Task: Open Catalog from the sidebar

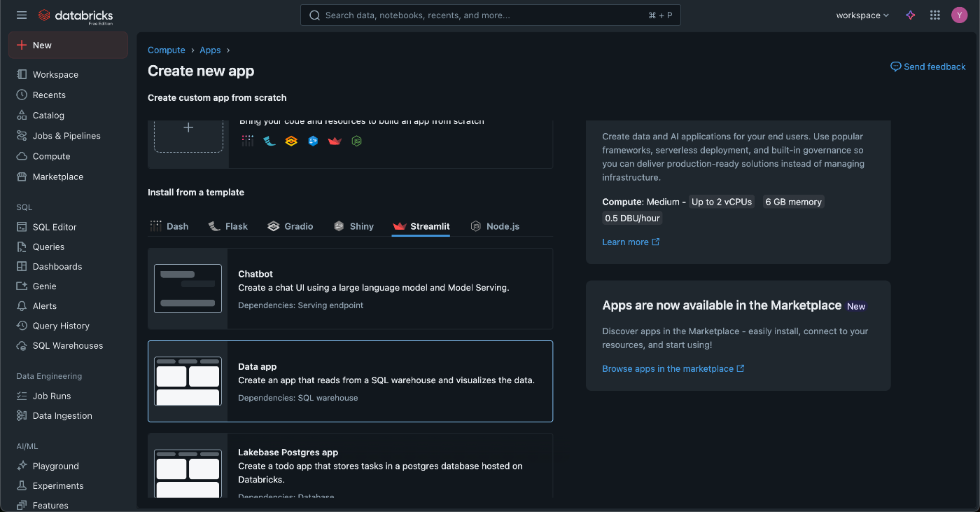Action: pos(48,116)
